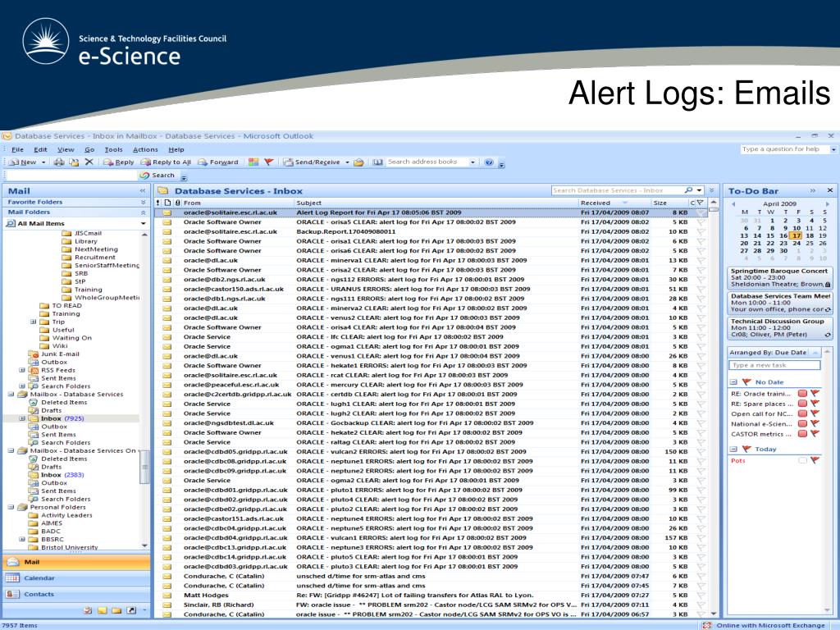The width and height of the screenshot is (840, 630).
Task: Click the Reply to All toolbar button
Action: coord(167,162)
